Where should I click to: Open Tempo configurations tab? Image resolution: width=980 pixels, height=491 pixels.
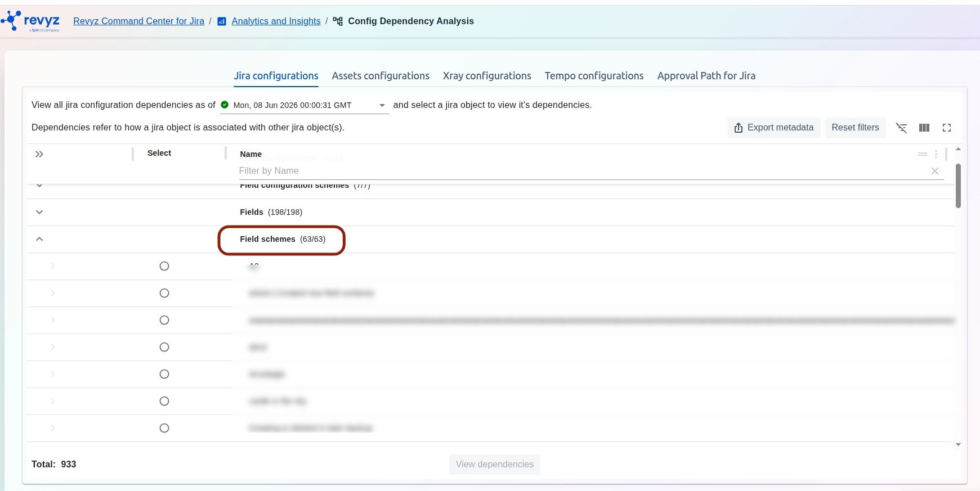point(594,76)
